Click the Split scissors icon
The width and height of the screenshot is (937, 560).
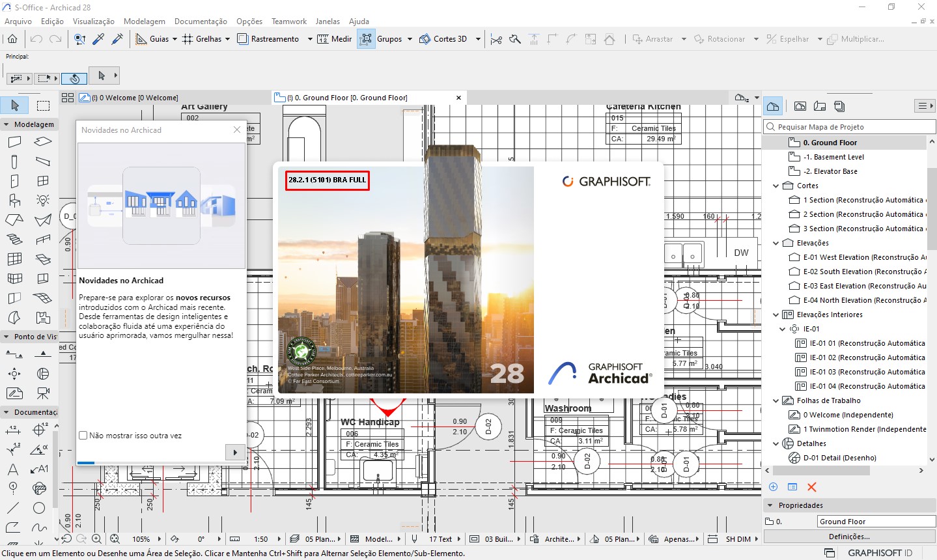[x=496, y=39]
